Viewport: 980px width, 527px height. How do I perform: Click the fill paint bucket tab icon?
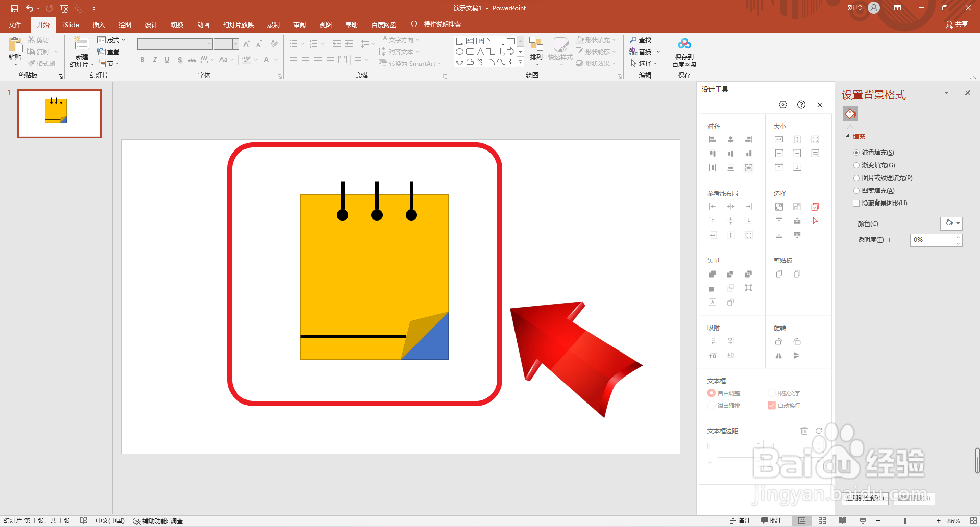850,113
